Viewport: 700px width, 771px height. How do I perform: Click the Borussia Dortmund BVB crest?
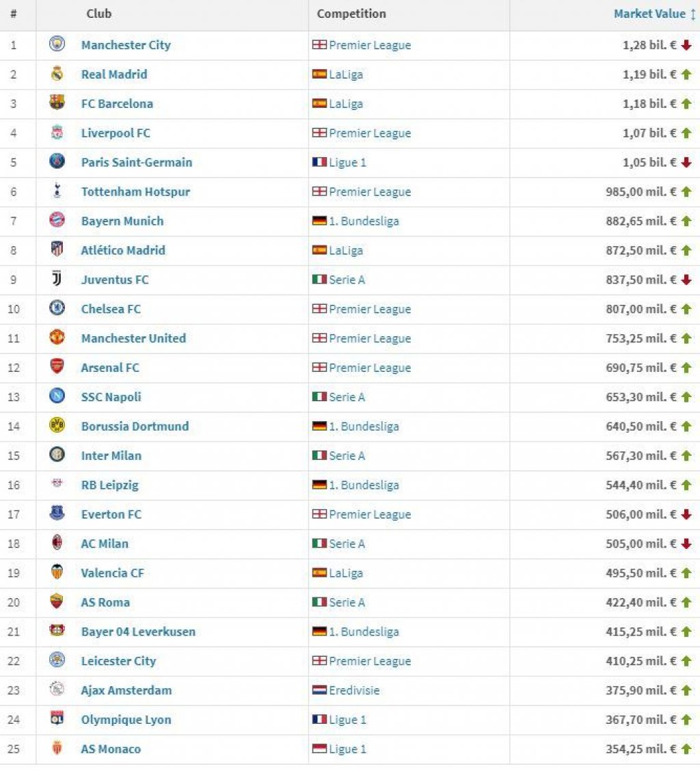point(57,425)
